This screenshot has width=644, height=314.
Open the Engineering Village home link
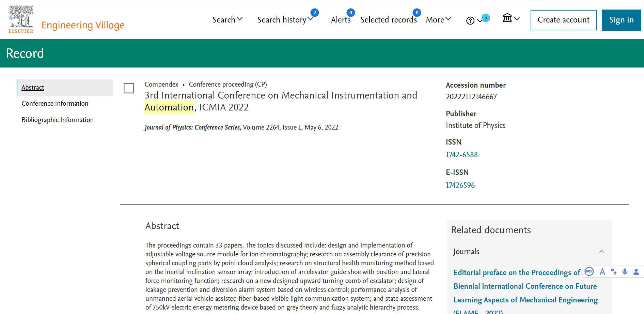[x=83, y=25]
